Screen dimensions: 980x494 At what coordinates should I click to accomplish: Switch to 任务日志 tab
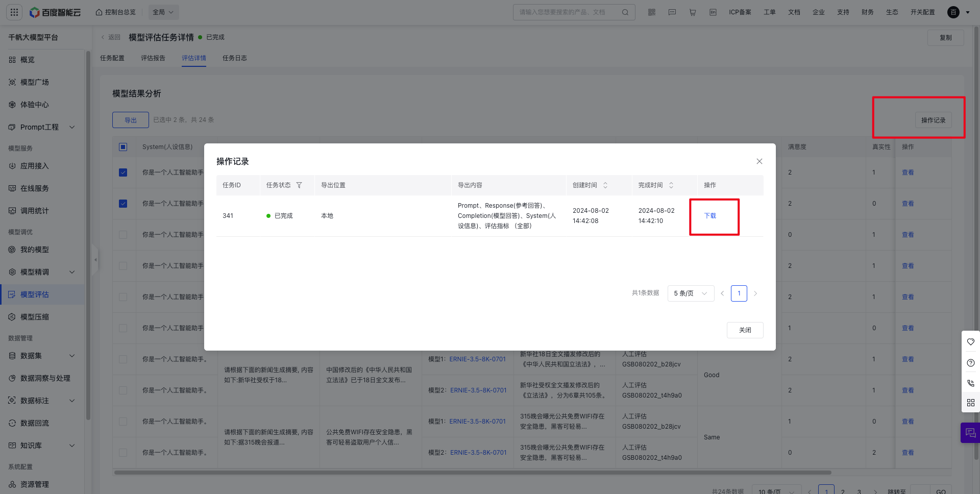click(235, 58)
